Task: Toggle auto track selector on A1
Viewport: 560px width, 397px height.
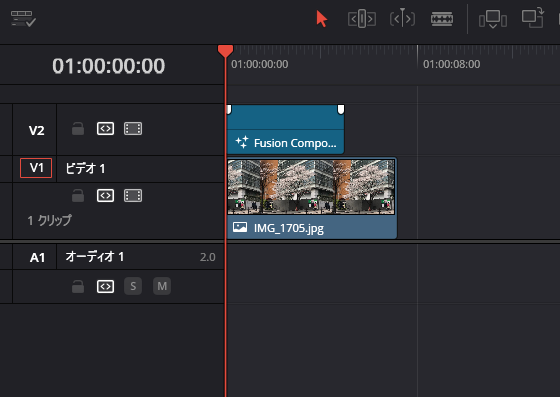Action: [x=105, y=286]
